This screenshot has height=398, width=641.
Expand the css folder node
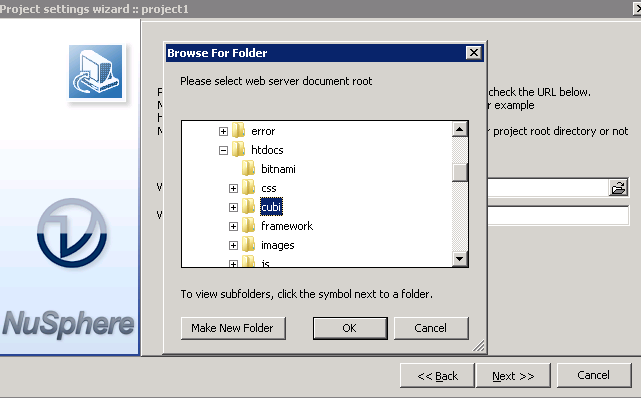[233, 188]
